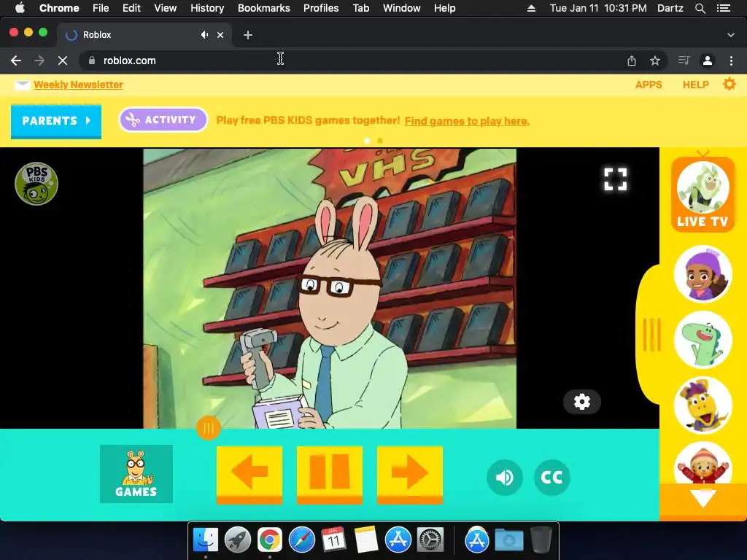Open LIVE TV channel
This screenshot has height=560, width=747.
(x=703, y=194)
